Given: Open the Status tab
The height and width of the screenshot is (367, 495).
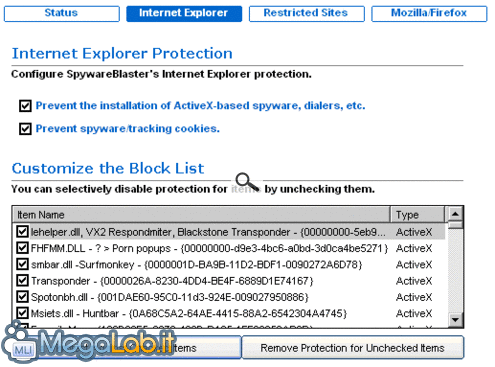Looking at the screenshot, I should (x=62, y=14).
